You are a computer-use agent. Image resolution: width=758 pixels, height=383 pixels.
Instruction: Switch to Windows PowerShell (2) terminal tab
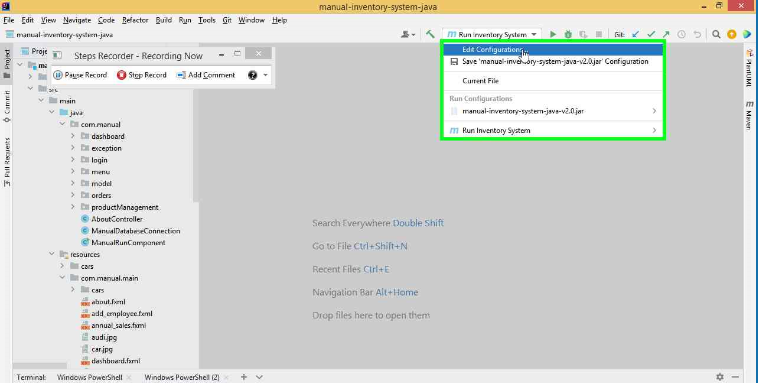click(x=182, y=377)
